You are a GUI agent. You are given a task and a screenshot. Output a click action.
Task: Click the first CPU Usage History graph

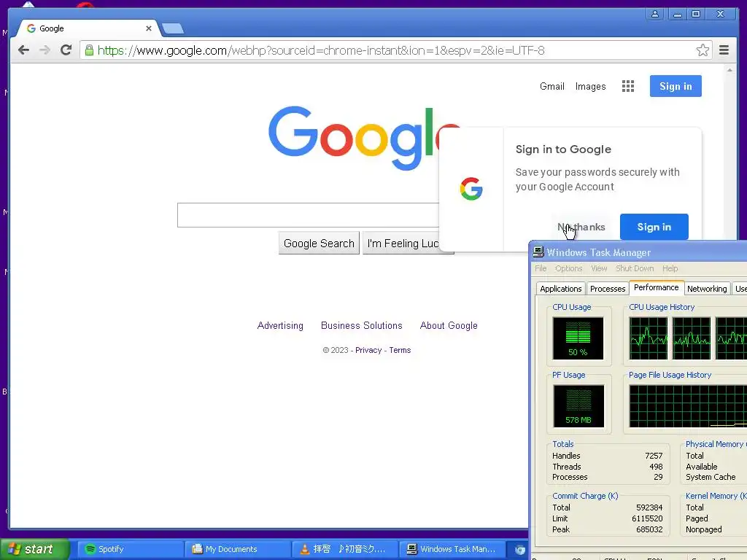click(648, 338)
